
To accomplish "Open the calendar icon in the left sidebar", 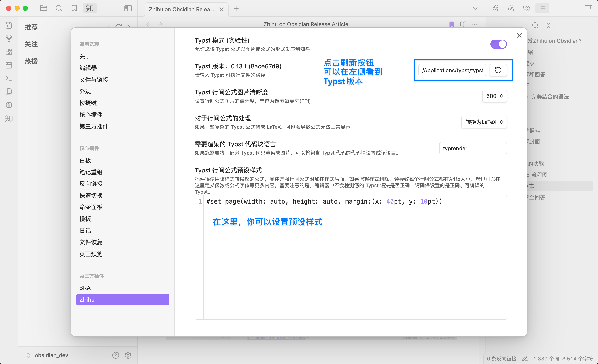I will [9, 65].
